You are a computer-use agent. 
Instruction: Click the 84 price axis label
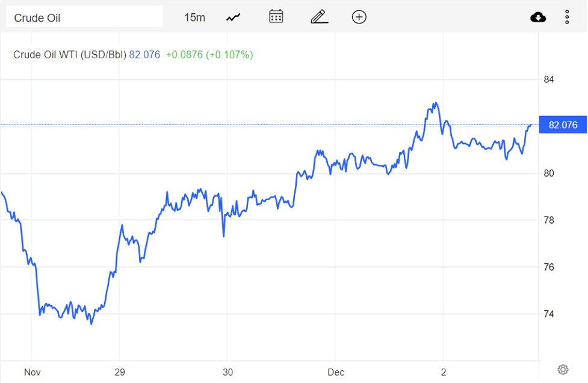click(549, 79)
